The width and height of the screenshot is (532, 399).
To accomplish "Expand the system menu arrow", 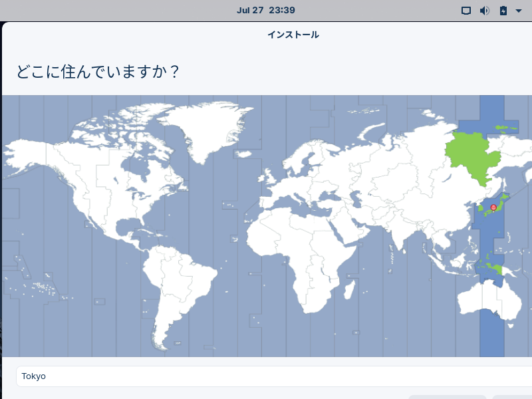I will point(519,11).
